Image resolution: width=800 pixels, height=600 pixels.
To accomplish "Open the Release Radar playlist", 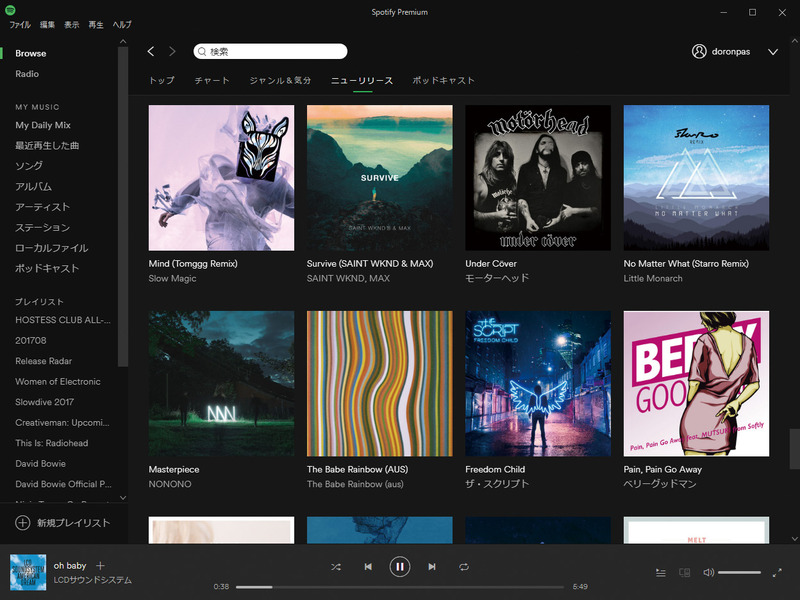I will pos(44,361).
